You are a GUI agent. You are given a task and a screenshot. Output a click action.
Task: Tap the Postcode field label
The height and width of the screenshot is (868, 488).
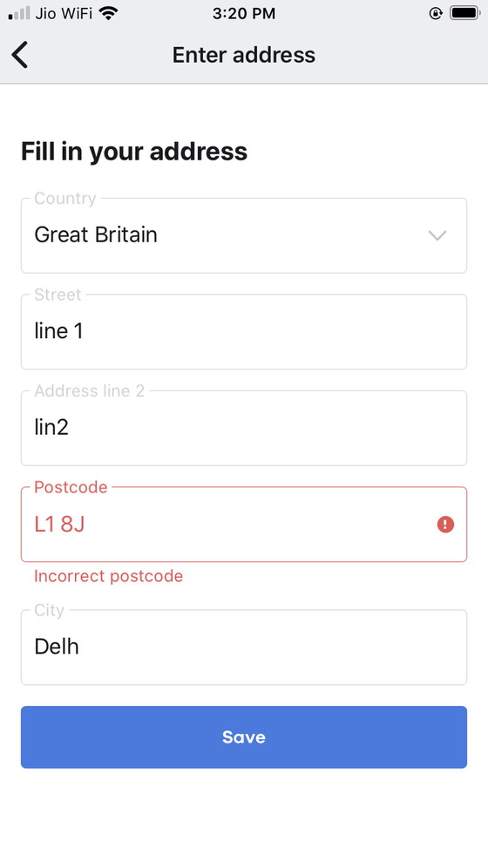click(x=71, y=487)
